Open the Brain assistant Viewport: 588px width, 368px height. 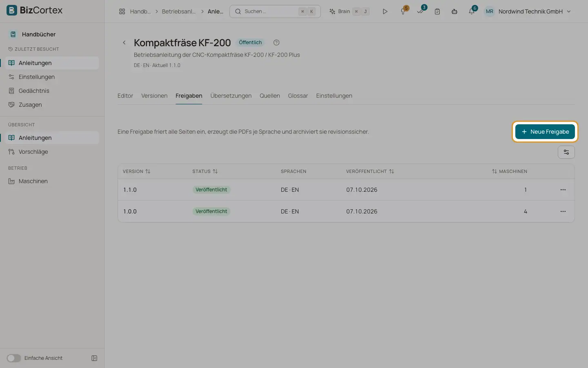[349, 11]
